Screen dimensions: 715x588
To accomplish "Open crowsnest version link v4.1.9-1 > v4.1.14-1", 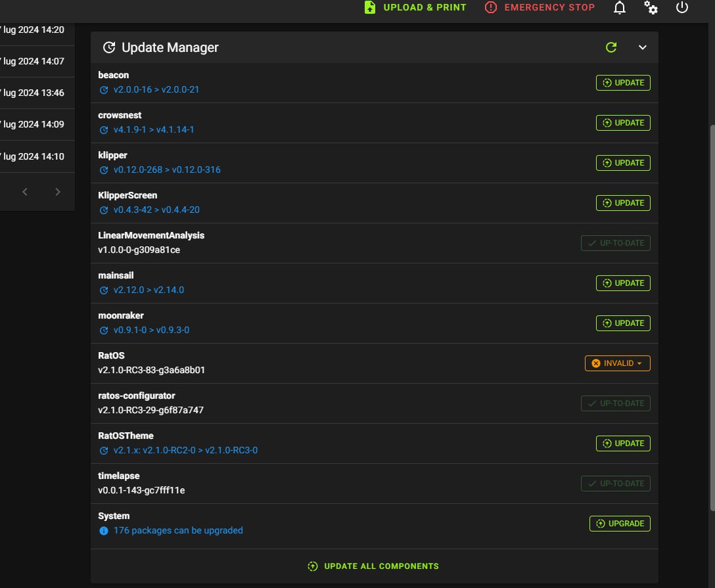I will point(154,130).
